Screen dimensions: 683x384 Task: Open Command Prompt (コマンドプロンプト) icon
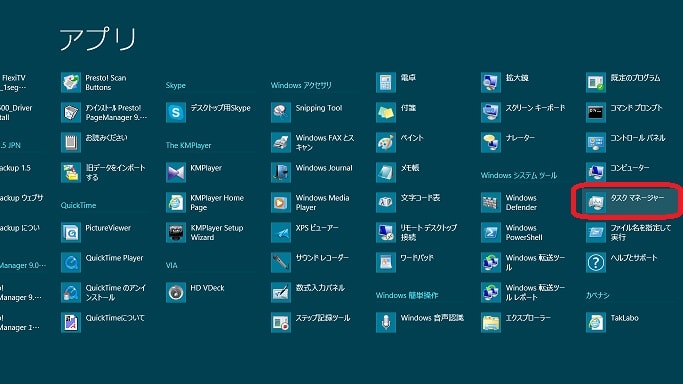595,112
